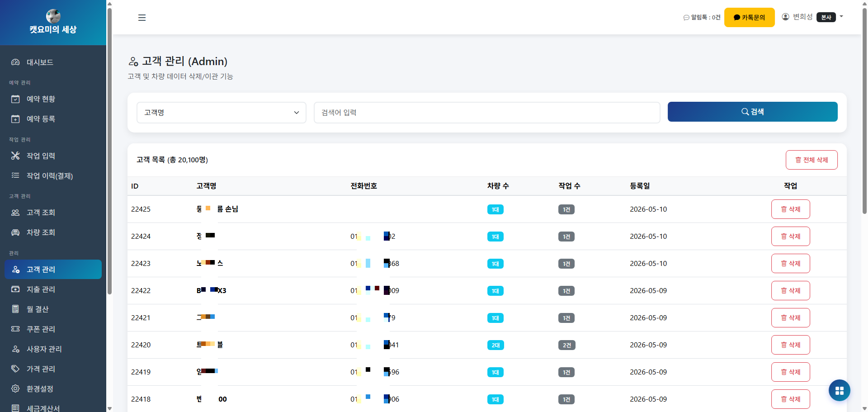This screenshot has height=412, width=868.
Task: Click the 고객 관리 sidebar icon
Action: (15, 270)
